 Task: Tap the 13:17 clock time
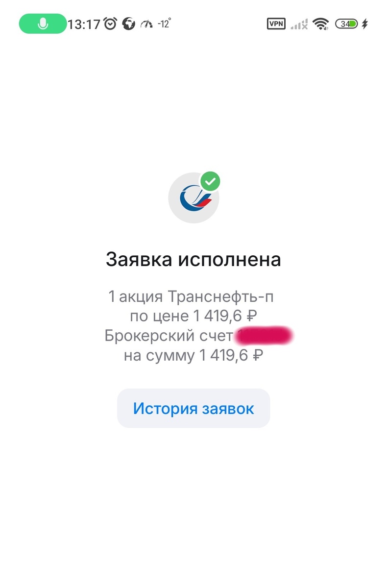84,24
